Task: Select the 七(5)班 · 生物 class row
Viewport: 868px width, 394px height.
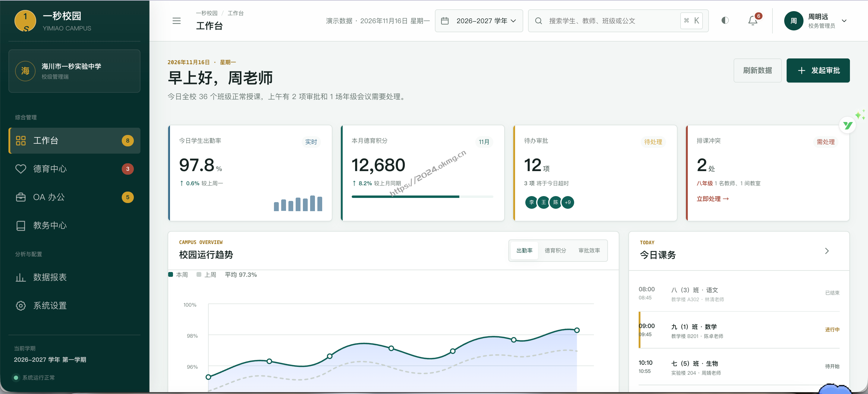Action: (739, 367)
